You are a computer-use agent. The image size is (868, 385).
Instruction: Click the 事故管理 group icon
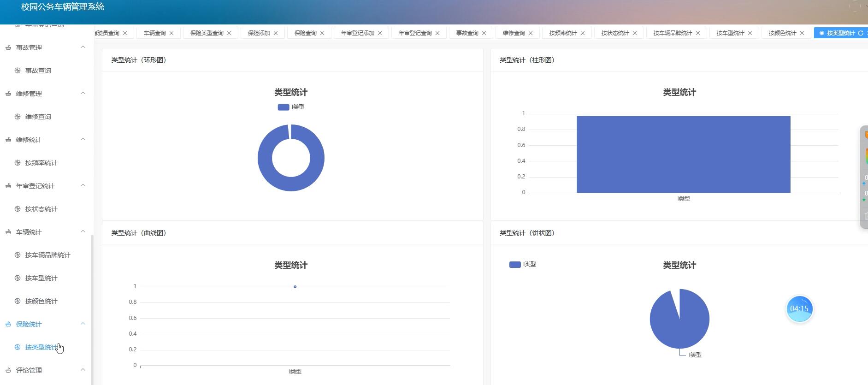[x=8, y=47]
